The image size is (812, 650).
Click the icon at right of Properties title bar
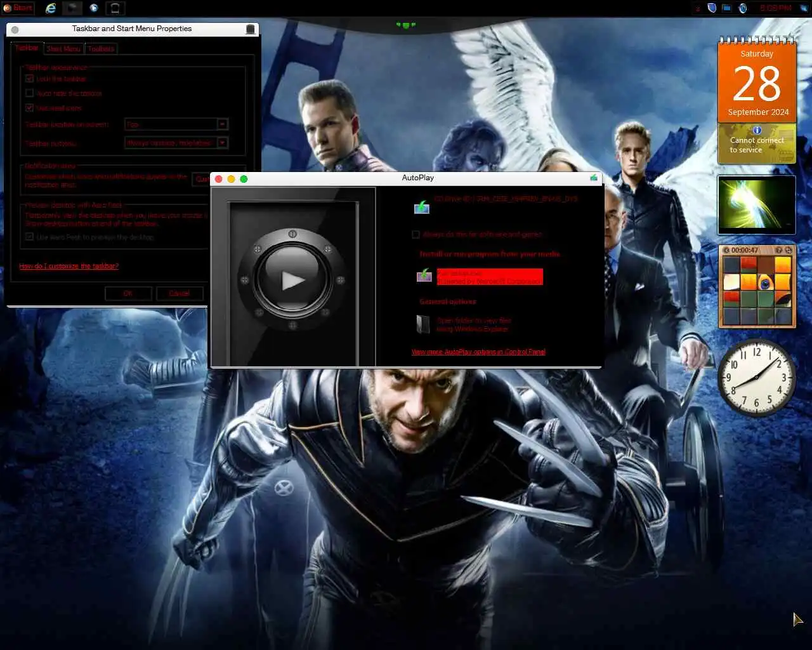[251, 29]
